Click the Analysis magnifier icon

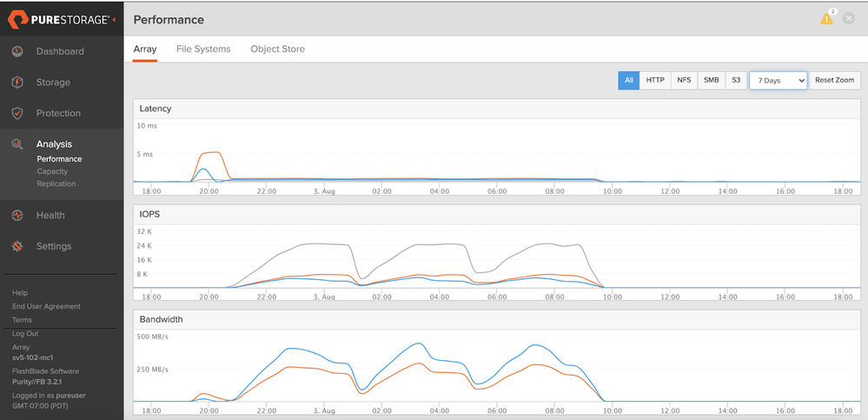click(x=17, y=144)
